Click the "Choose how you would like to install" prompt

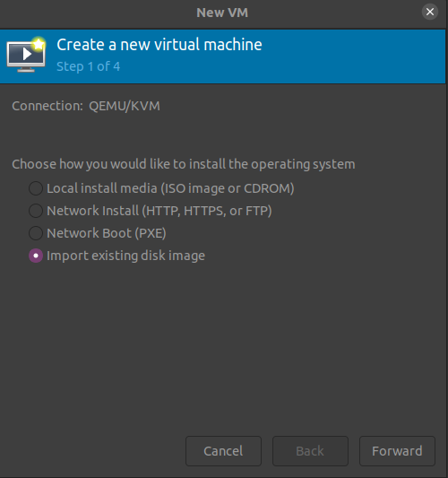[x=184, y=164]
